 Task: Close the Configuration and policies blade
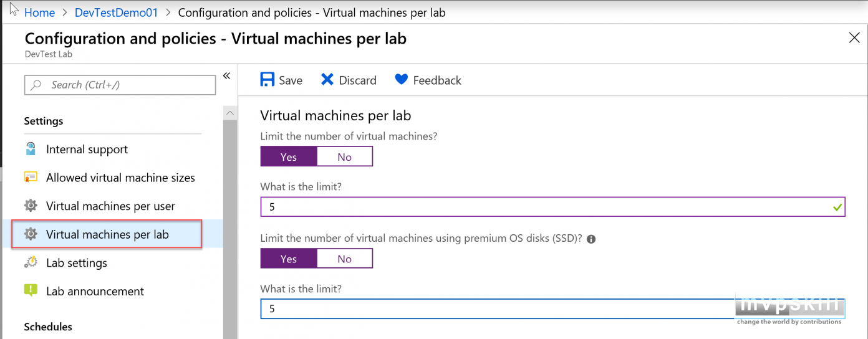tap(854, 38)
